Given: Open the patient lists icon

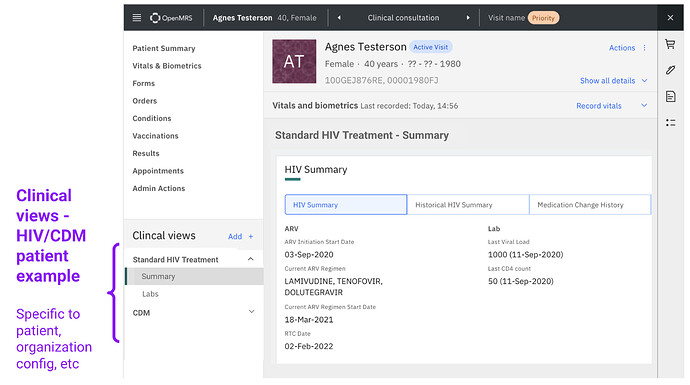Looking at the screenshot, I should [670, 123].
